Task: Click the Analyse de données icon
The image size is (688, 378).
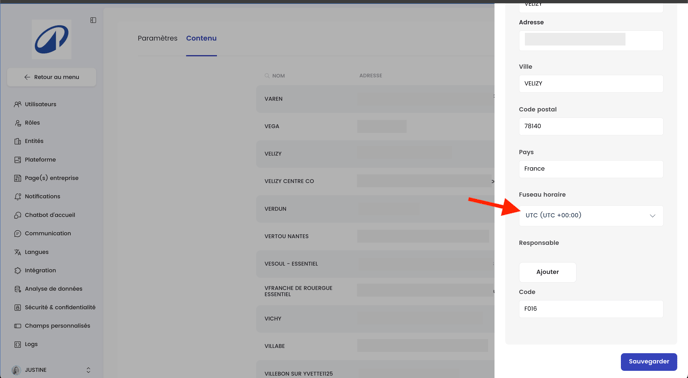Action: click(x=17, y=289)
